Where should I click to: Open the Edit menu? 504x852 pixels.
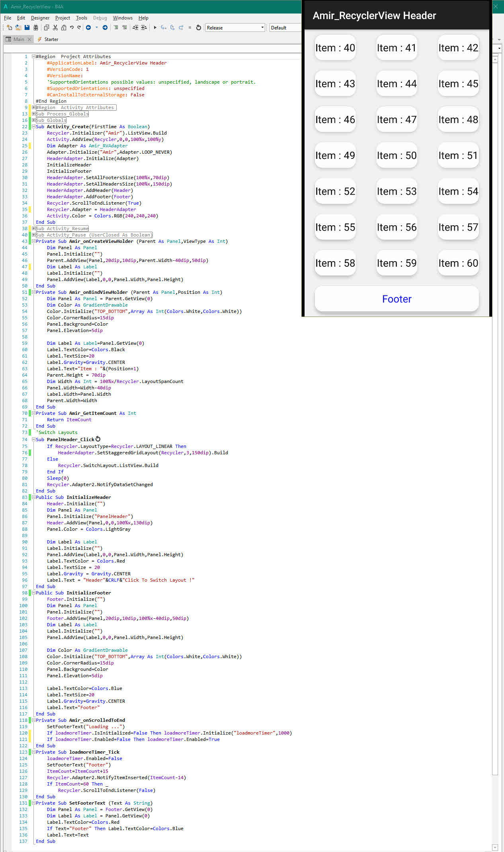coord(21,18)
